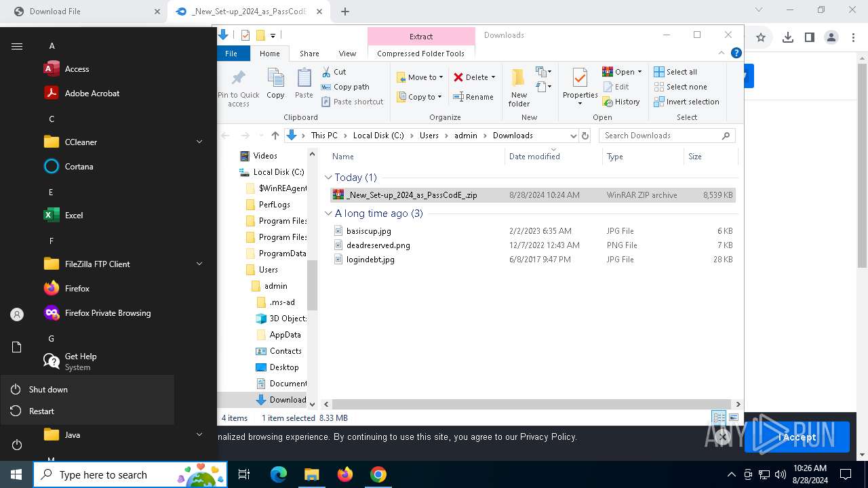Click Rename in the Organize group
The height and width of the screenshot is (488, 868).
coord(473,97)
